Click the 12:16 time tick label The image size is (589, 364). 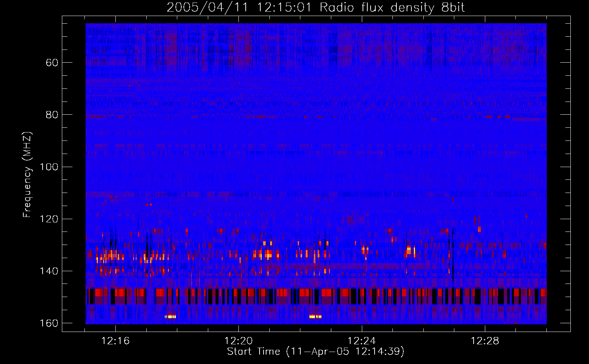pyautogui.click(x=115, y=341)
